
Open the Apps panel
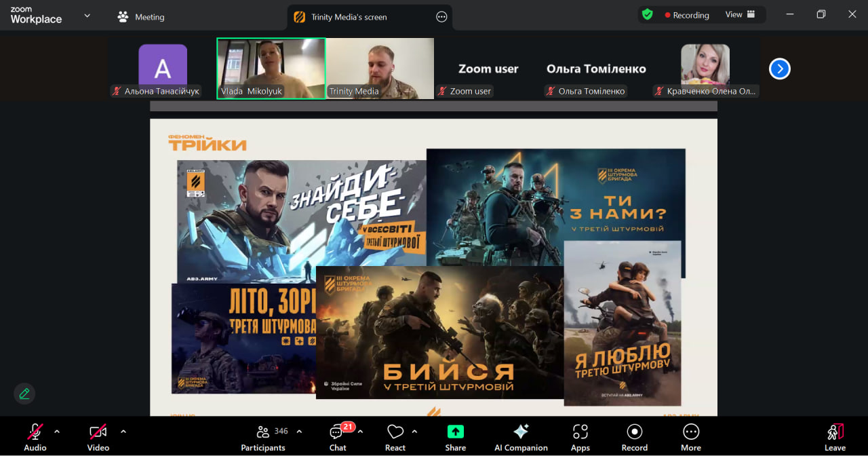(580, 436)
